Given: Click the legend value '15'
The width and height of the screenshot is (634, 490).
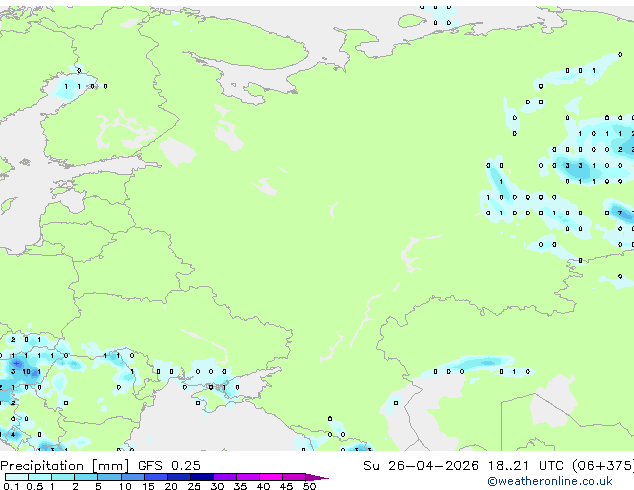Looking at the screenshot, I should coord(148,486).
